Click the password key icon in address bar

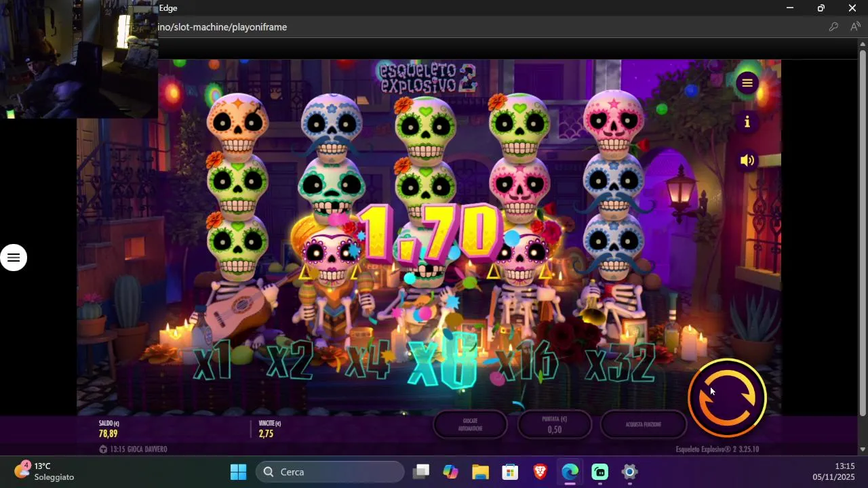[833, 27]
